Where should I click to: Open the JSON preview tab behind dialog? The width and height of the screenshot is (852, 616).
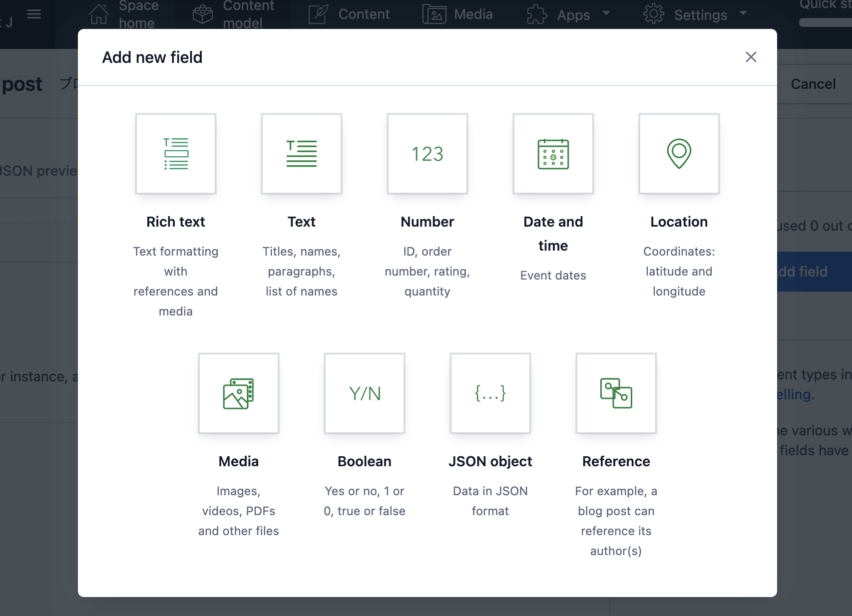(38, 171)
